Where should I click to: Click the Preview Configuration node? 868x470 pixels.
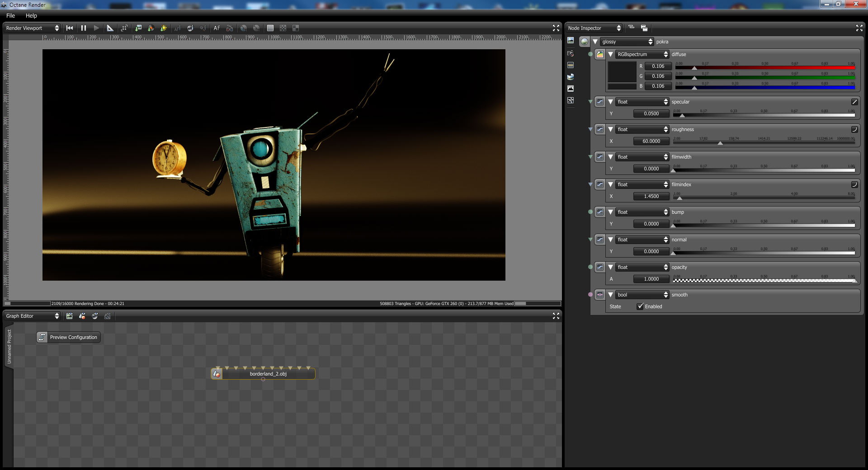click(x=69, y=337)
